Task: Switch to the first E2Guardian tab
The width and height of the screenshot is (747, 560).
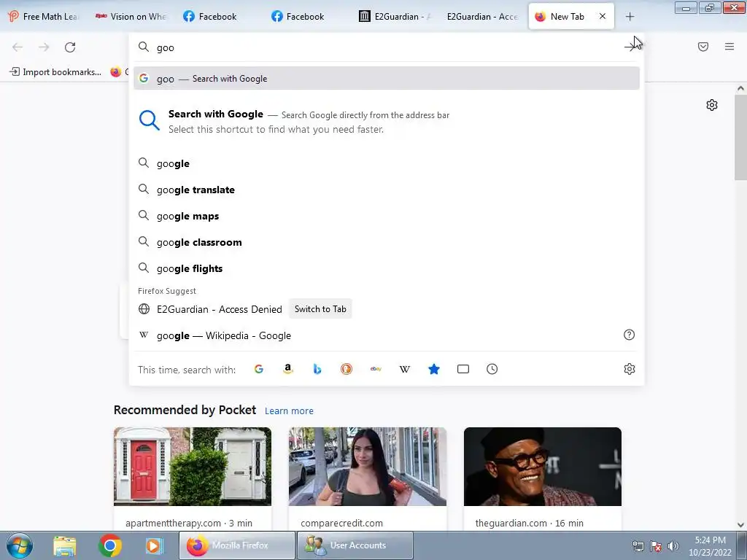Action: [395, 17]
